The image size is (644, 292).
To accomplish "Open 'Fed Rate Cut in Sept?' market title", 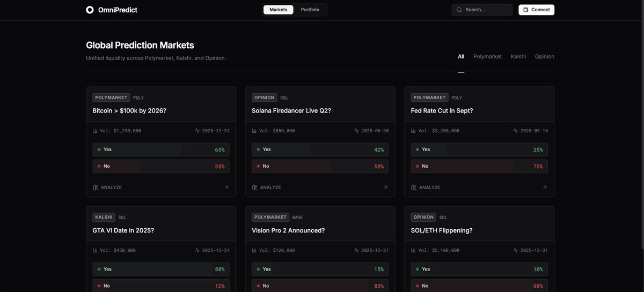I will [442, 111].
